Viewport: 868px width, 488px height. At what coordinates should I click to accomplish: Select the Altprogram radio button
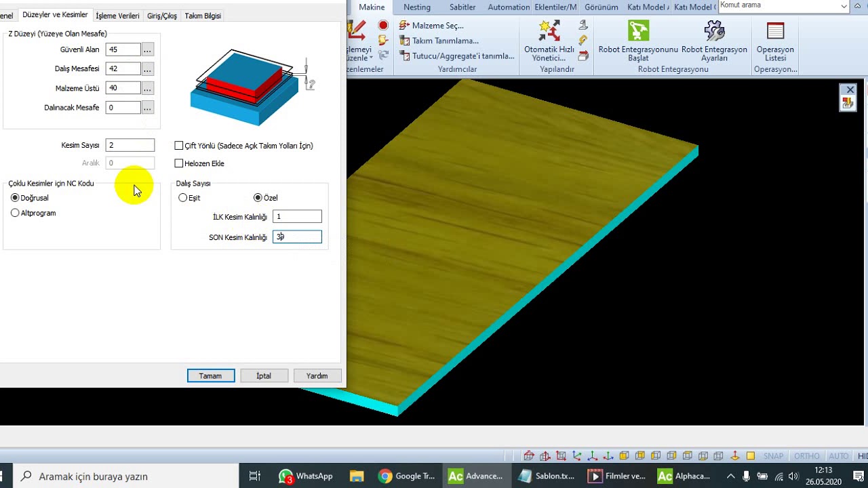[15, 213]
